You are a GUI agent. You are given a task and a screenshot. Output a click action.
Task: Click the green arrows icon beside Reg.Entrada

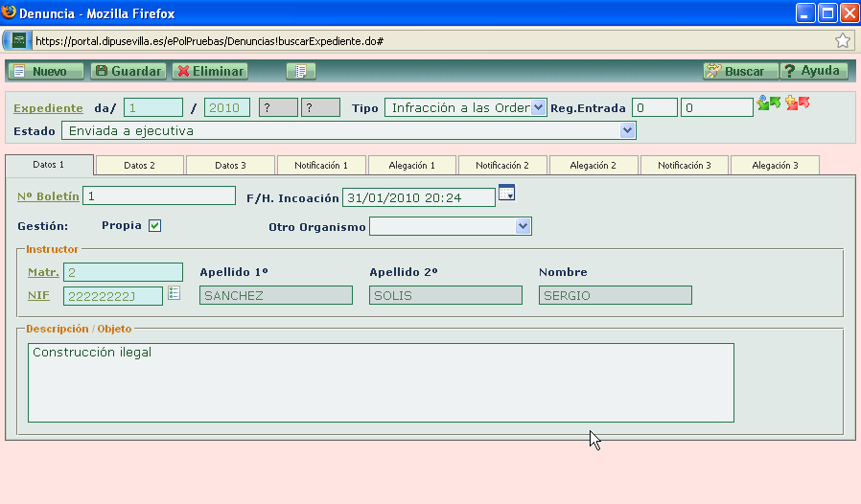[x=768, y=103]
